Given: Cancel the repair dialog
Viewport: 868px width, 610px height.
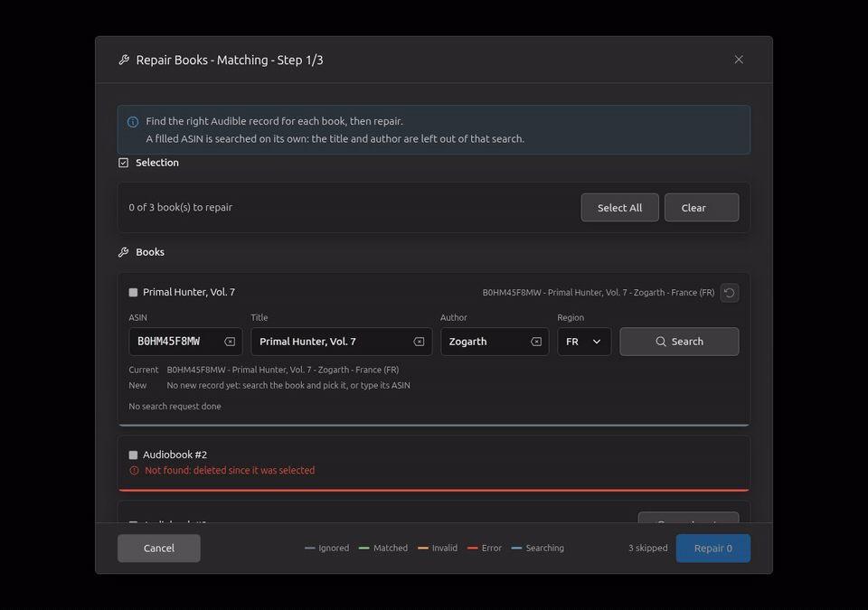Looking at the screenshot, I should [x=159, y=548].
